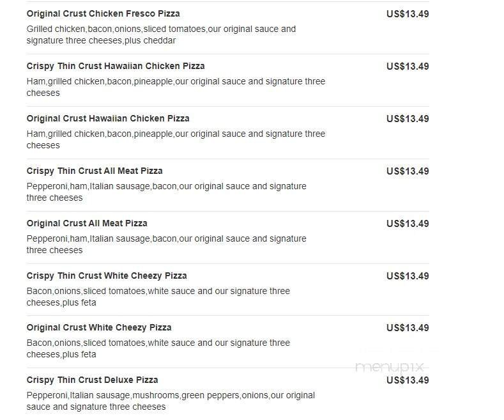Select Crispy Thin Crust Hawaiian Chicken Pizza
This screenshot has height=420, width=504.
(x=116, y=66)
